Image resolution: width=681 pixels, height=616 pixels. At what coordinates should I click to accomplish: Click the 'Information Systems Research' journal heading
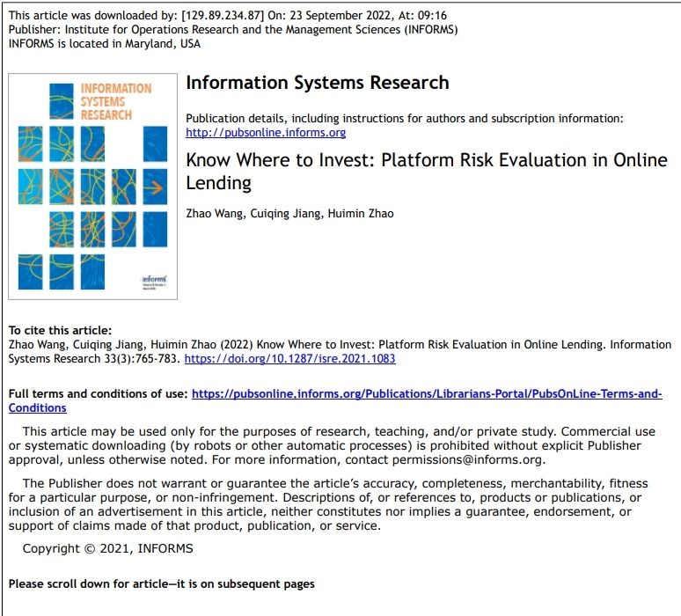[318, 83]
